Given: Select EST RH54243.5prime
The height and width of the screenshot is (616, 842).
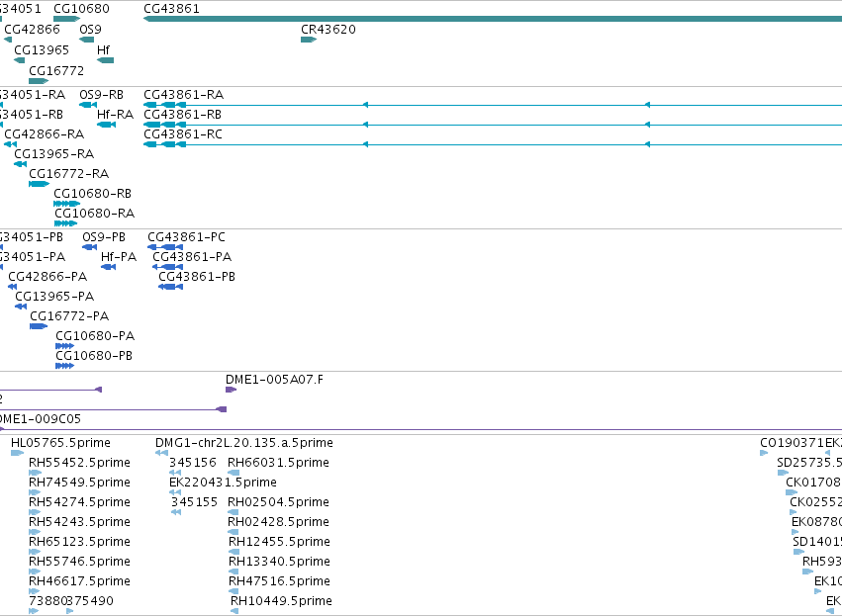Looking at the screenshot, I should tap(35, 532).
